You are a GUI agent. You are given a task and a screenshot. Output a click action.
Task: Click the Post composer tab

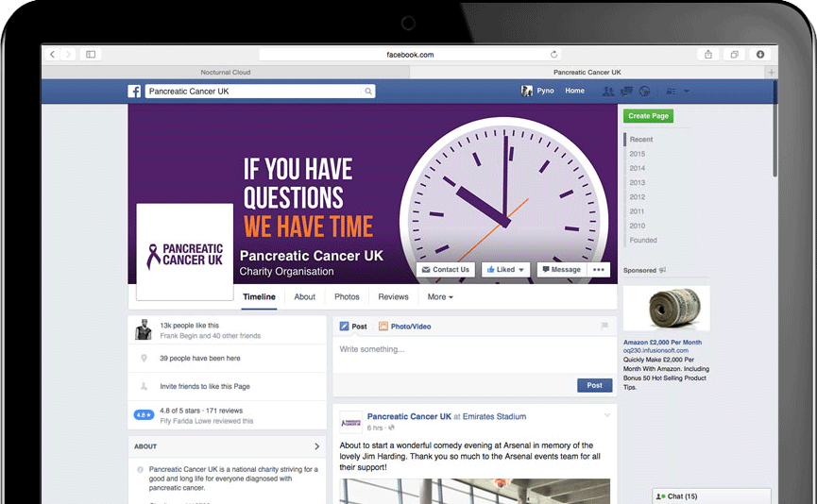coord(353,327)
